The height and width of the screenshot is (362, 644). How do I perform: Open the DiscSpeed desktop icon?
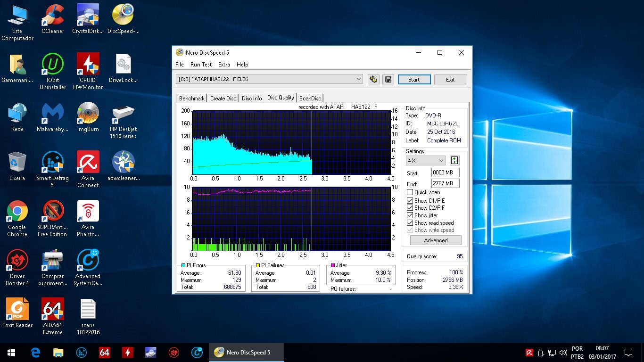(x=124, y=19)
